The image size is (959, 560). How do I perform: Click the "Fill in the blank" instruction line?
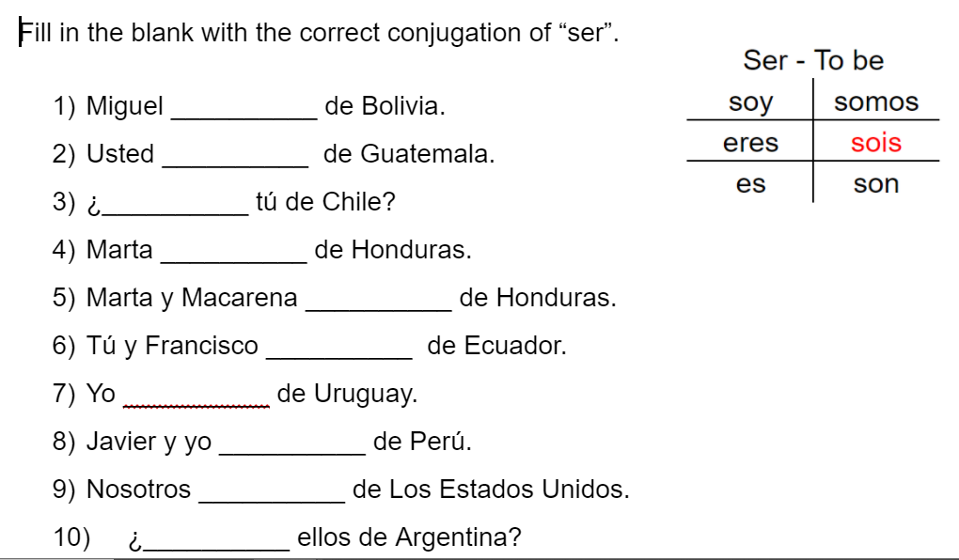tap(320, 34)
